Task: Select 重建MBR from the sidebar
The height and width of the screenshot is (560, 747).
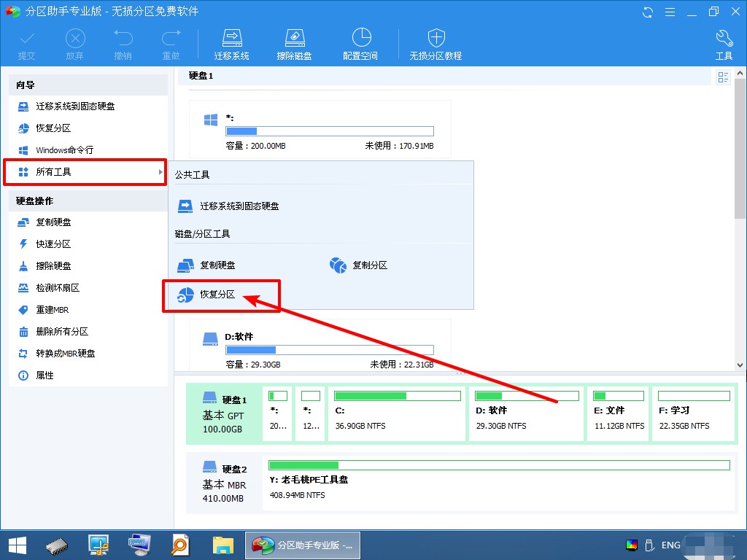Action: point(88,310)
